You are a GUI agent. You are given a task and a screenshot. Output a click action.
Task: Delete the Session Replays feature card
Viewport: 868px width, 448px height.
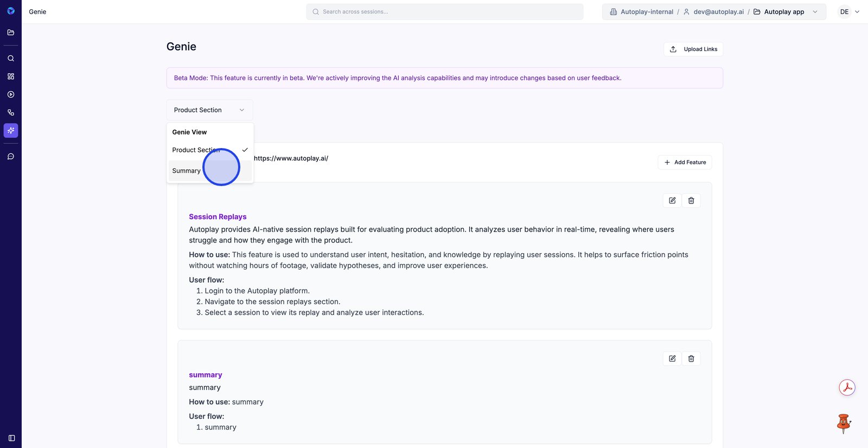(691, 201)
